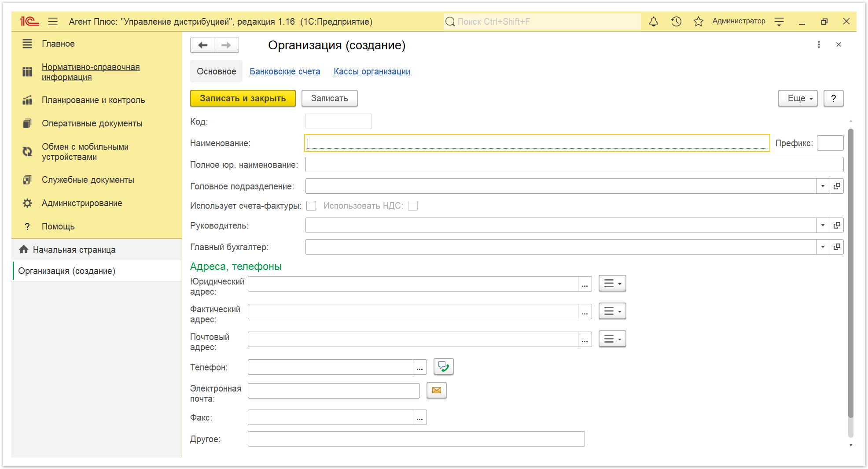The height and width of the screenshot is (469, 868).
Task: Click the phone call icon next to Телефон
Action: click(443, 366)
